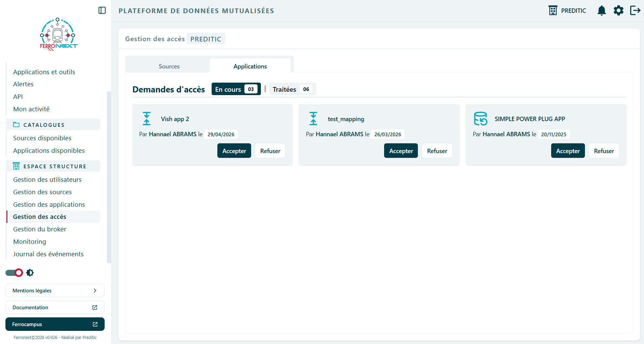
Task: Click the PREDITIC badge beside Gestion des accès
Action: tap(206, 39)
